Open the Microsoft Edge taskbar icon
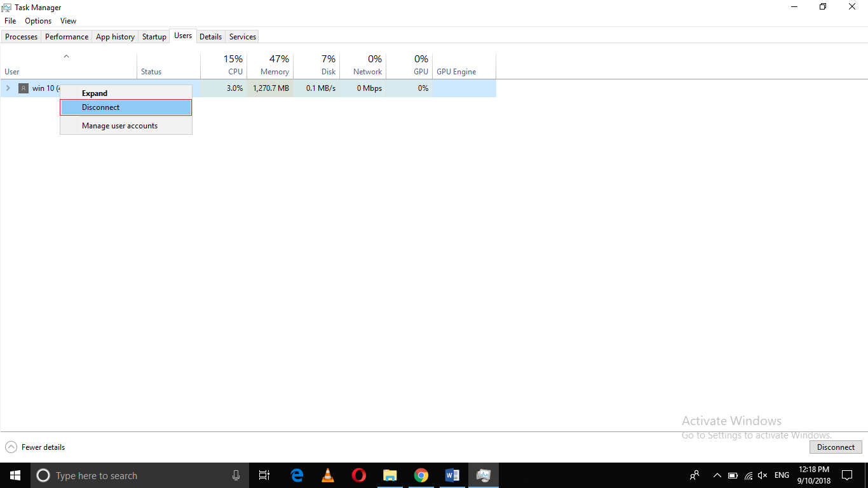The width and height of the screenshot is (868, 488). tap(297, 475)
